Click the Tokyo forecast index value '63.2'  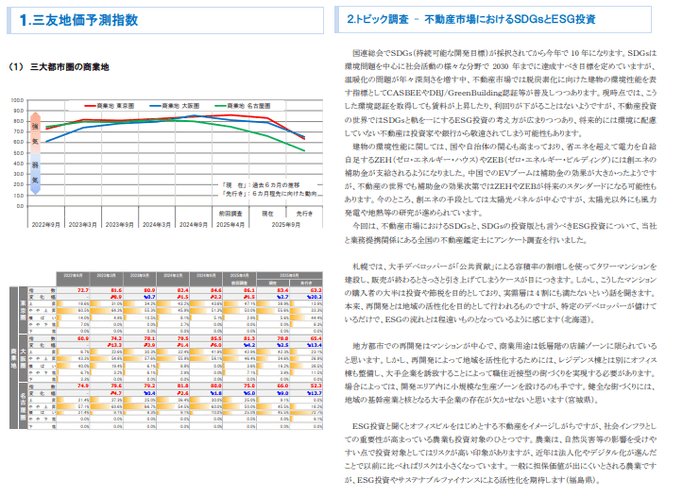pyautogui.click(x=316, y=290)
